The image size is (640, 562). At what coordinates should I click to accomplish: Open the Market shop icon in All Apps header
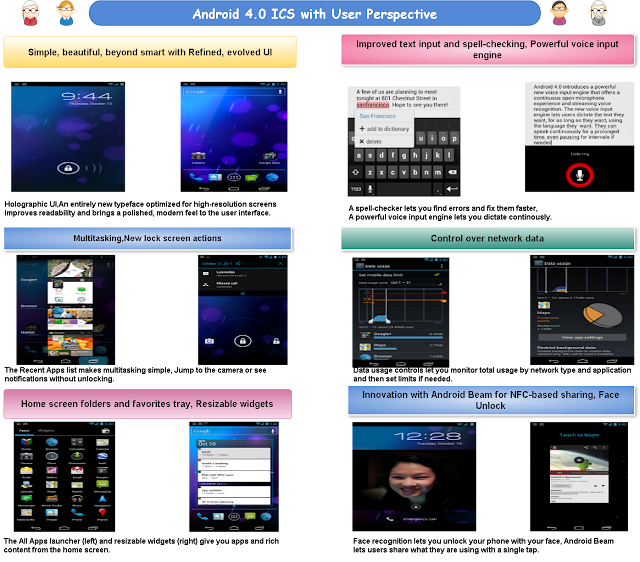[106, 431]
